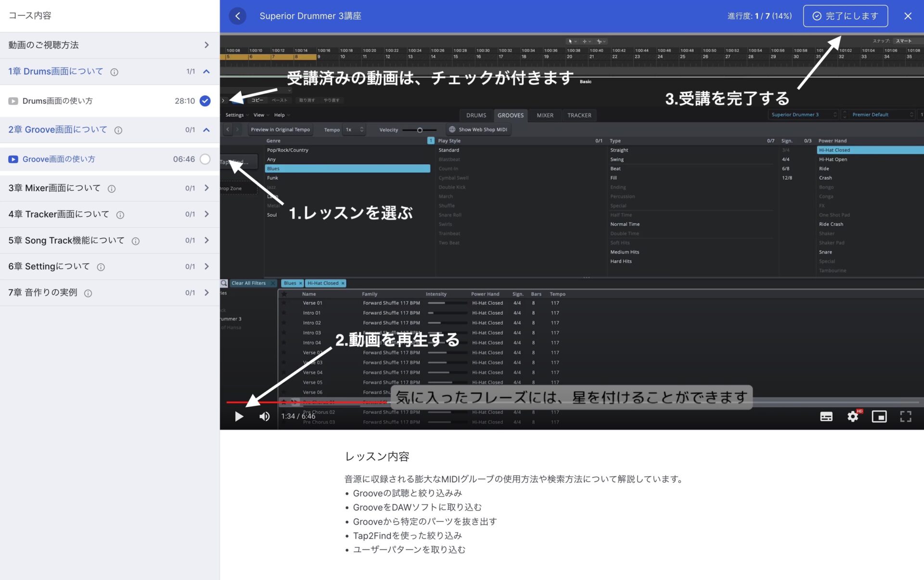Switch to the miniplayer view
Image resolution: width=924 pixels, height=580 pixels.
pos(879,416)
